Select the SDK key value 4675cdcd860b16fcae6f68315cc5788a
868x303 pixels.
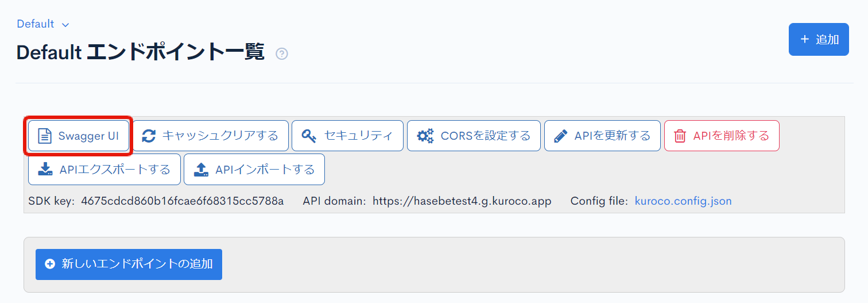183,201
